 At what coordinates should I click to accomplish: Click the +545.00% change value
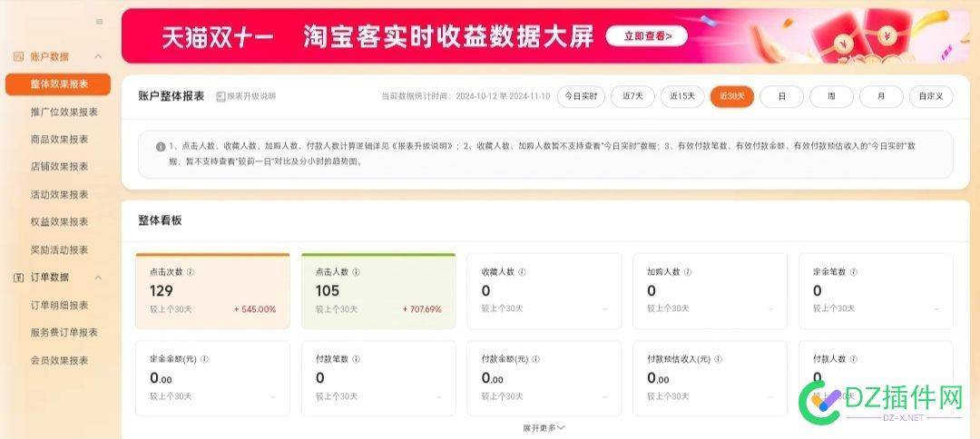coord(255,309)
